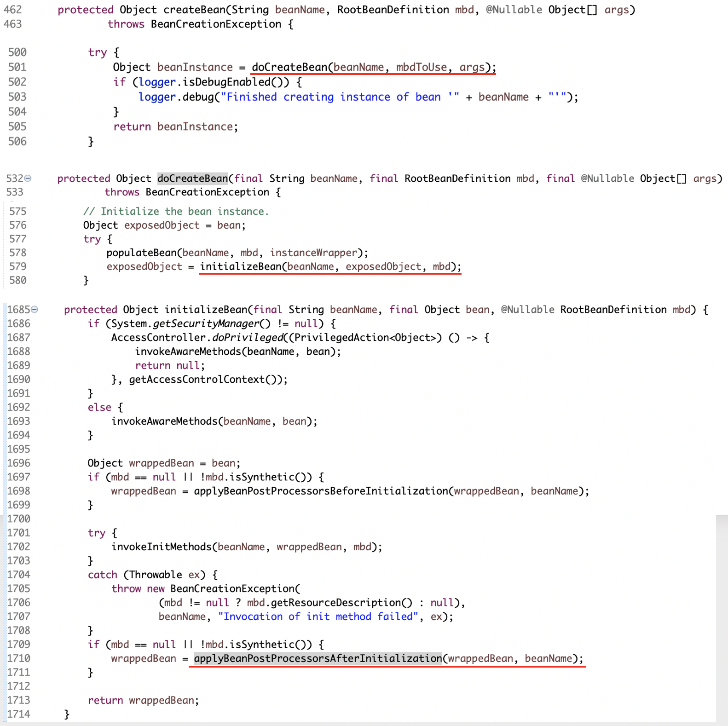Click the "Invocation of init method failed" string

coord(318,617)
